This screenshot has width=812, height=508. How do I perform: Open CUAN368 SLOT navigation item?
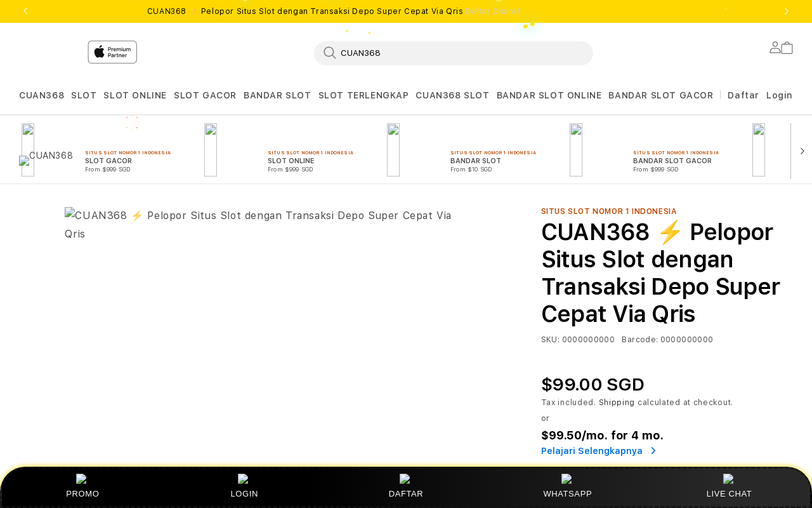(x=452, y=95)
